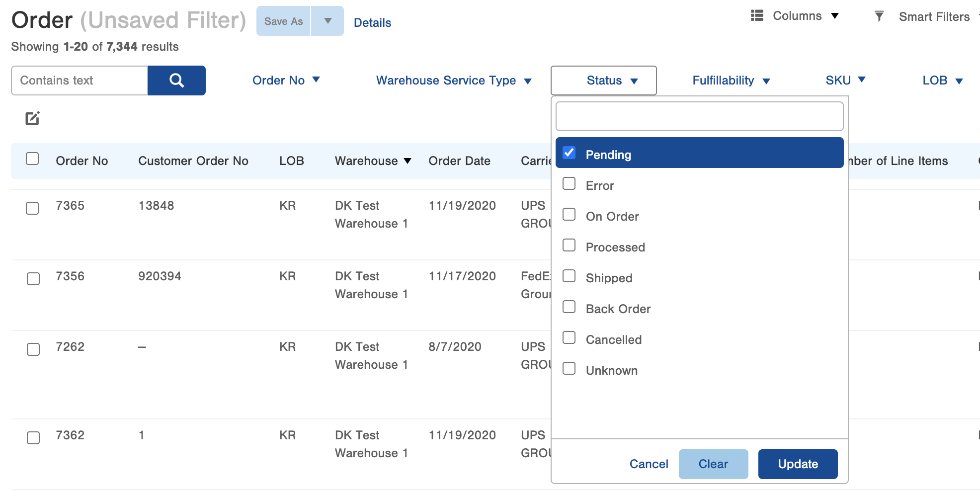Click the Update button
This screenshot has height=491, width=980.
797,464
